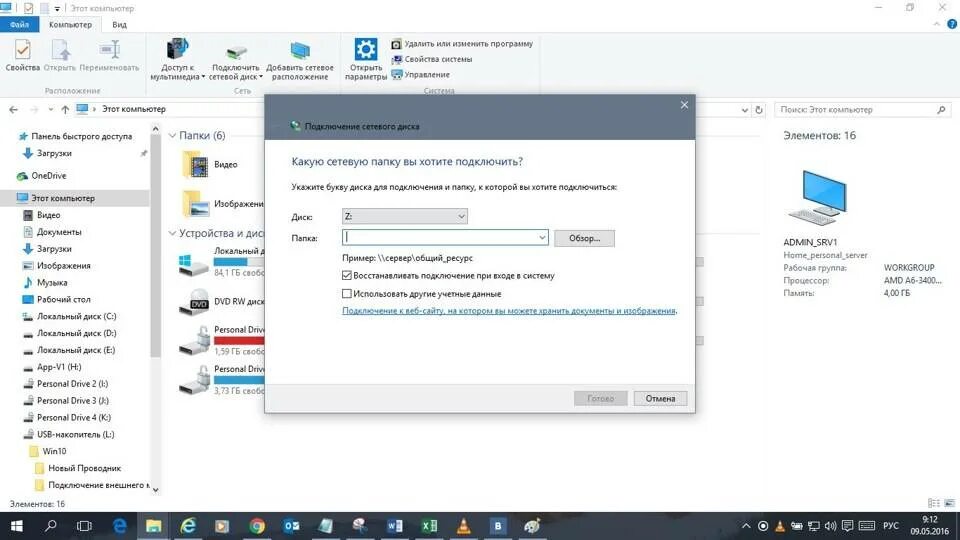Open the Help question mark icon
The image size is (960, 540).
pyautogui.click(x=951, y=24)
